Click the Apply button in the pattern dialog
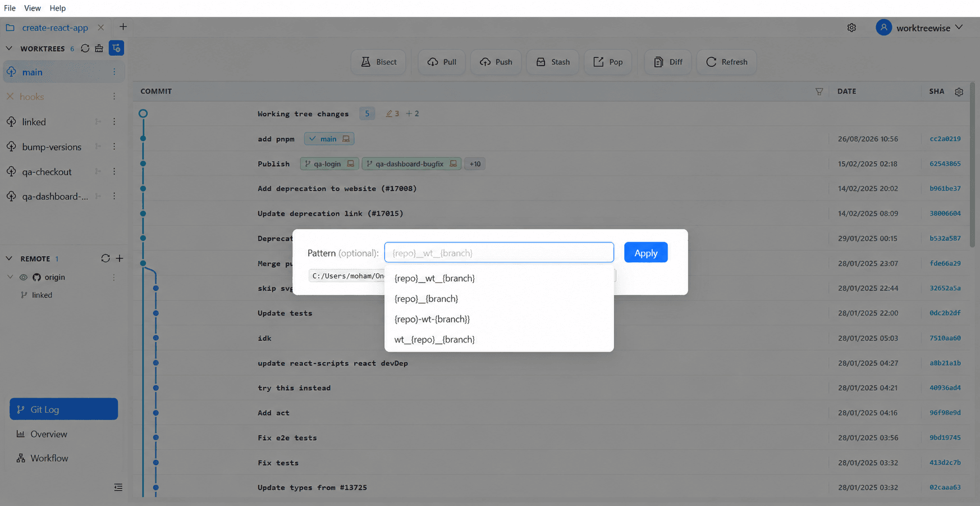980x506 pixels. [645, 253]
